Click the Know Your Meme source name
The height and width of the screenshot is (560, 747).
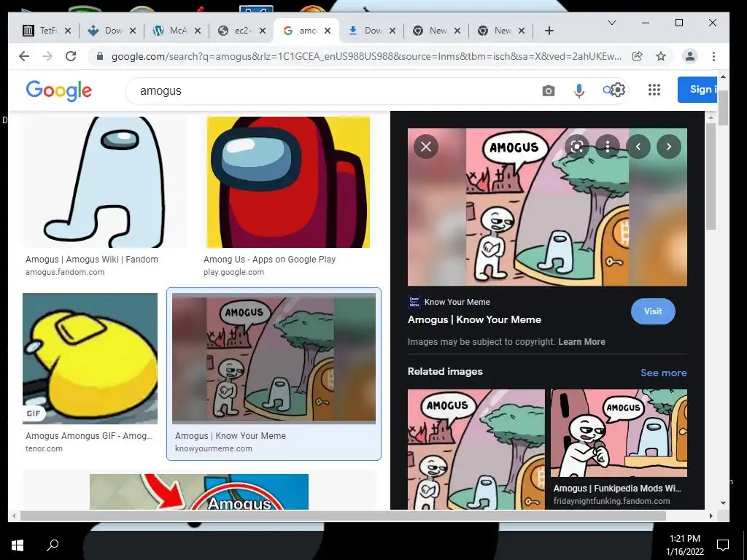(x=457, y=302)
